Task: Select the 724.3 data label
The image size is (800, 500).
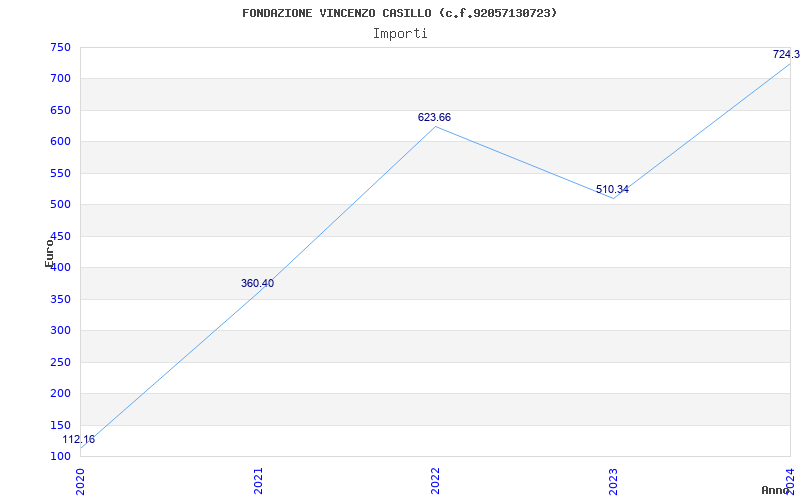Action: (786, 54)
